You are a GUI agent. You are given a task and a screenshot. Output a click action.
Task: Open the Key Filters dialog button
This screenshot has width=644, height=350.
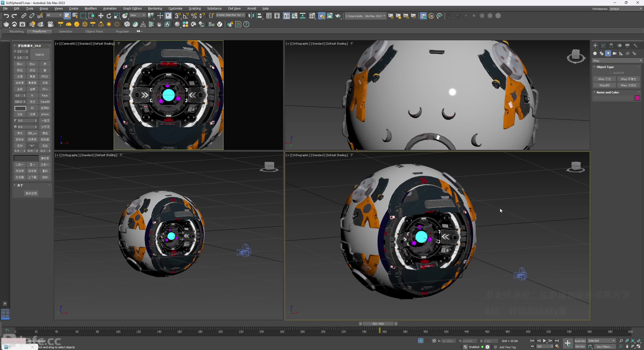[605, 347]
